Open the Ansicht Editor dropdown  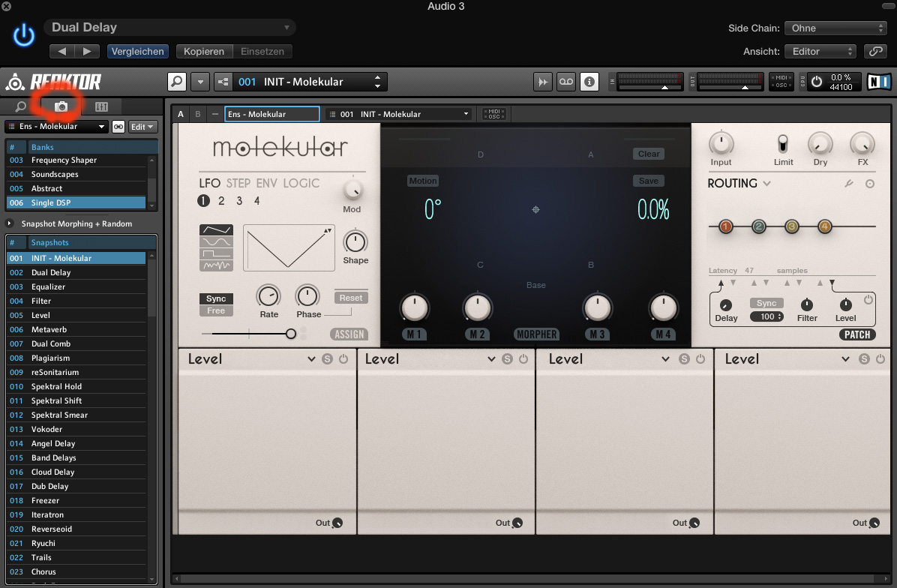pyautogui.click(x=820, y=52)
